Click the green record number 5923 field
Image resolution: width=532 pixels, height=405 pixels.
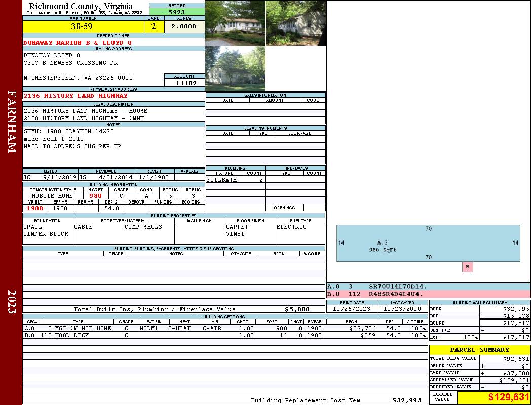point(177,12)
